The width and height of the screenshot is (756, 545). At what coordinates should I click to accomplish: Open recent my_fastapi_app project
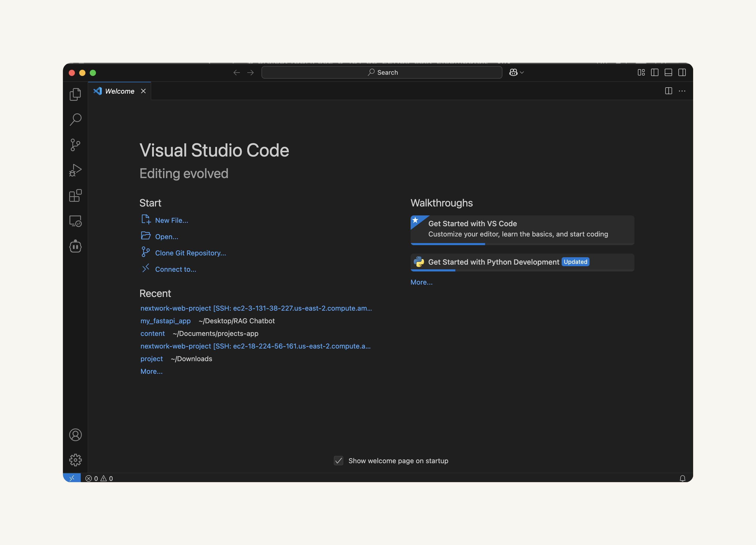pos(165,321)
